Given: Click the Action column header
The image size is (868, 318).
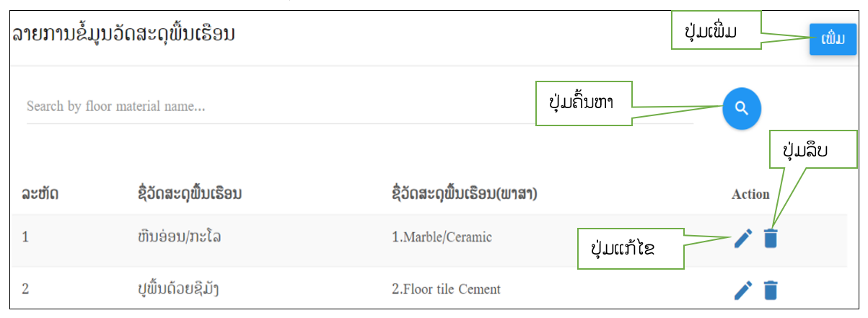Looking at the screenshot, I should 750,194.
